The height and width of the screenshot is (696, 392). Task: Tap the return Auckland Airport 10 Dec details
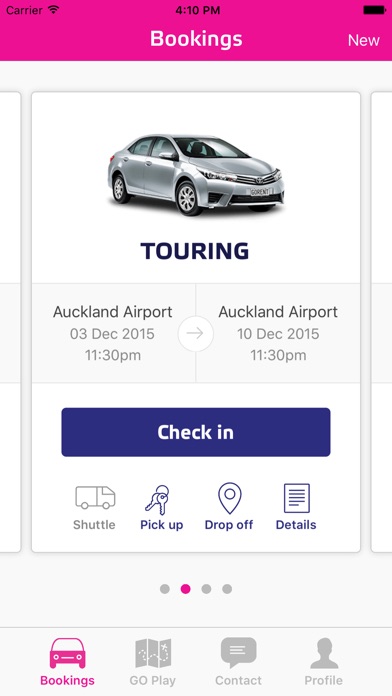278,333
